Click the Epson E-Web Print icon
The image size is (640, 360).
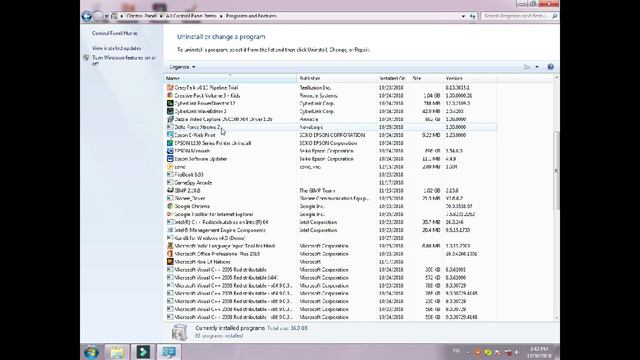170,135
